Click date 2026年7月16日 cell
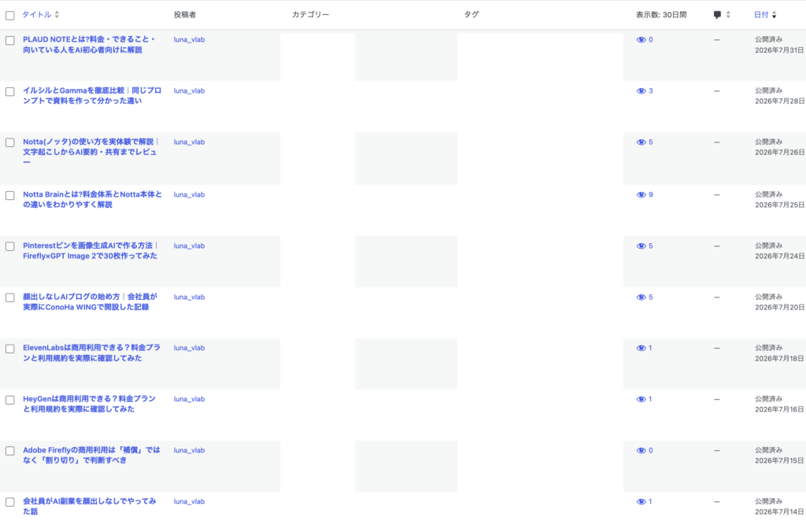 [x=779, y=410]
